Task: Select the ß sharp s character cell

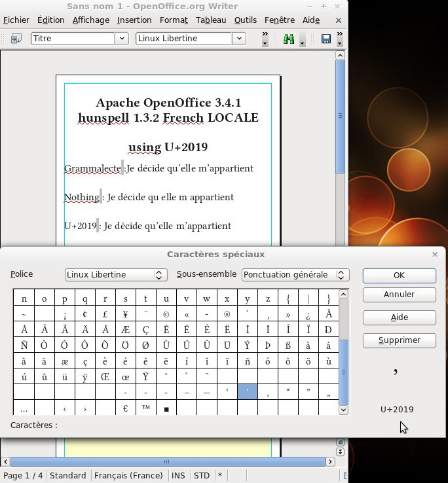Action: [x=288, y=346]
